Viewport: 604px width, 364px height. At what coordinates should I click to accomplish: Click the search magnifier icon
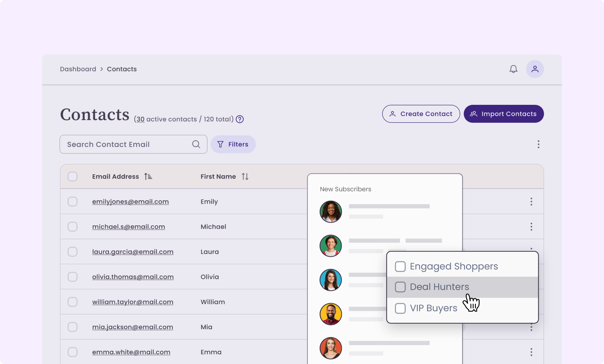(x=196, y=144)
